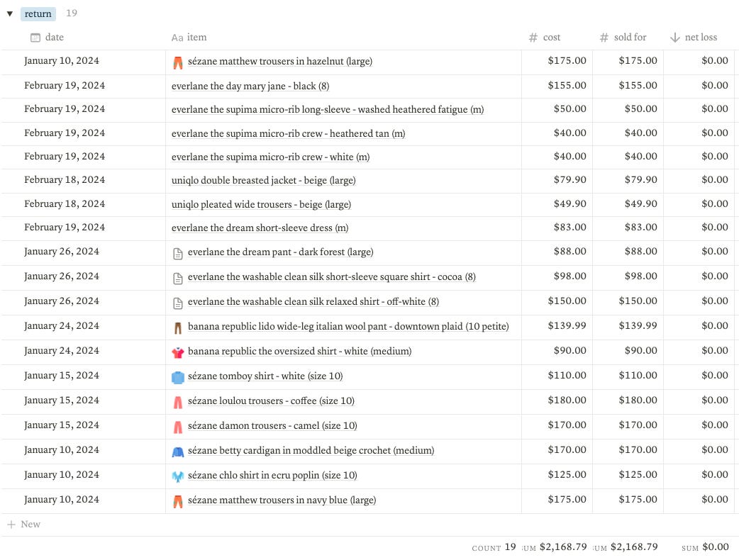Open banana republic lido wide-leg italian wool pant

[x=348, y=326]
